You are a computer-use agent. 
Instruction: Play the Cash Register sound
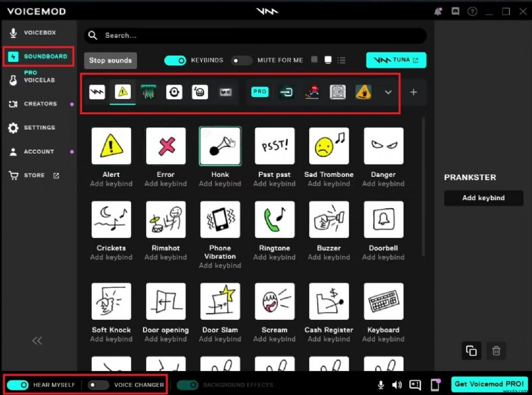(329, 301)
